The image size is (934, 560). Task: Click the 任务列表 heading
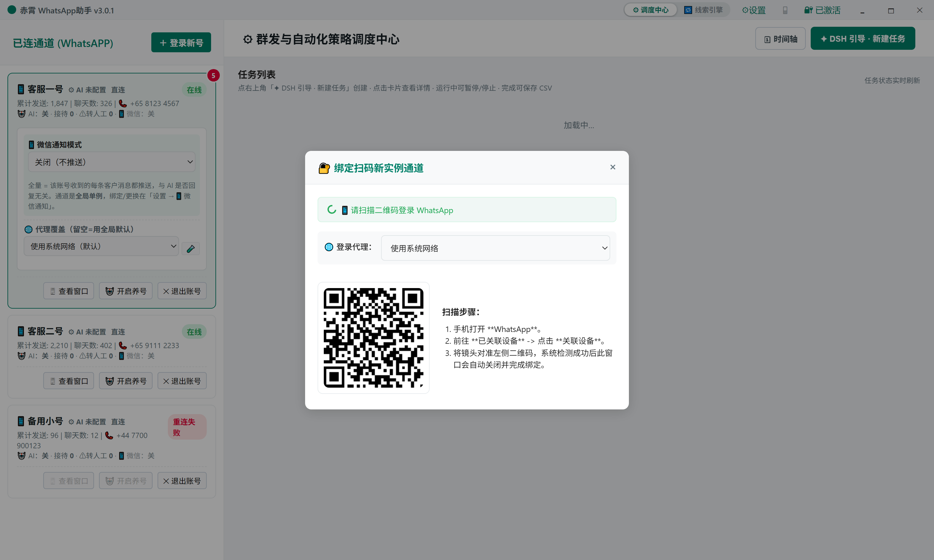(257, 74)
